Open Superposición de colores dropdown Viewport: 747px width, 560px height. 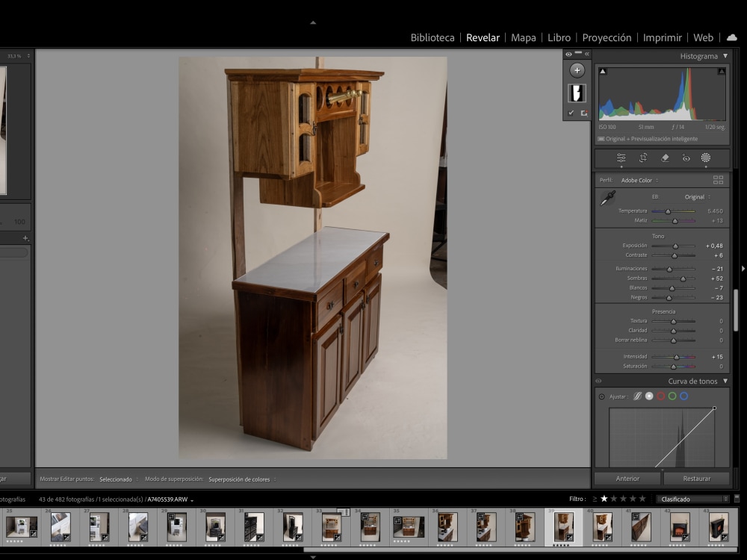242,479
